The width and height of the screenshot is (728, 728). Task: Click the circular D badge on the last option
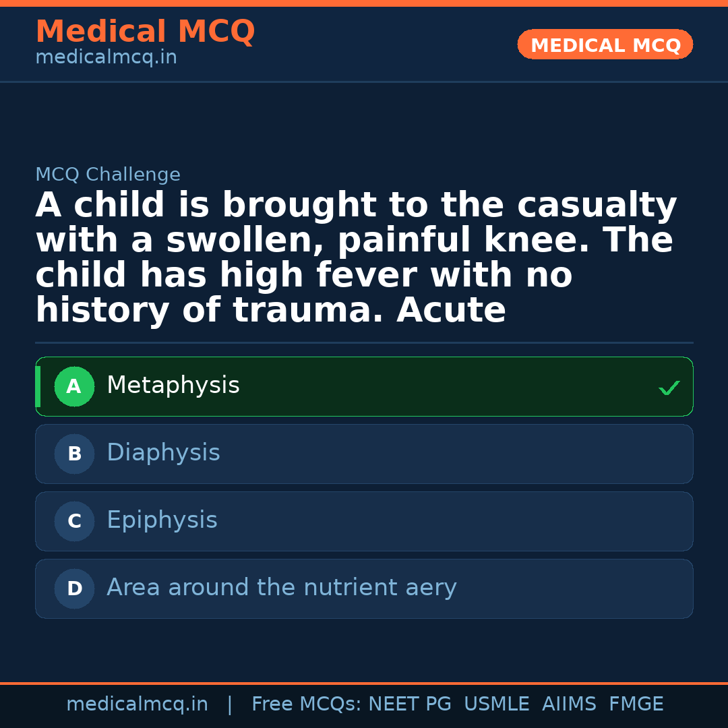(74, 588)
